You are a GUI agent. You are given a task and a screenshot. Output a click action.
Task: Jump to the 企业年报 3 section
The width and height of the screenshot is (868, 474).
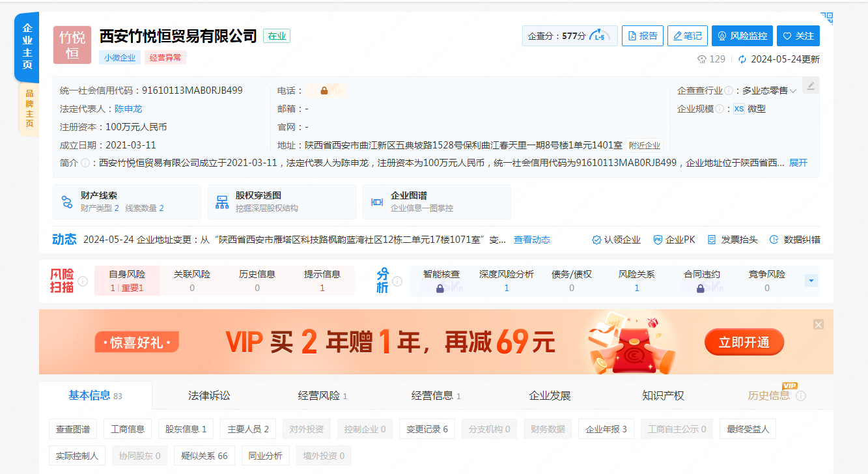click(606, 429)
